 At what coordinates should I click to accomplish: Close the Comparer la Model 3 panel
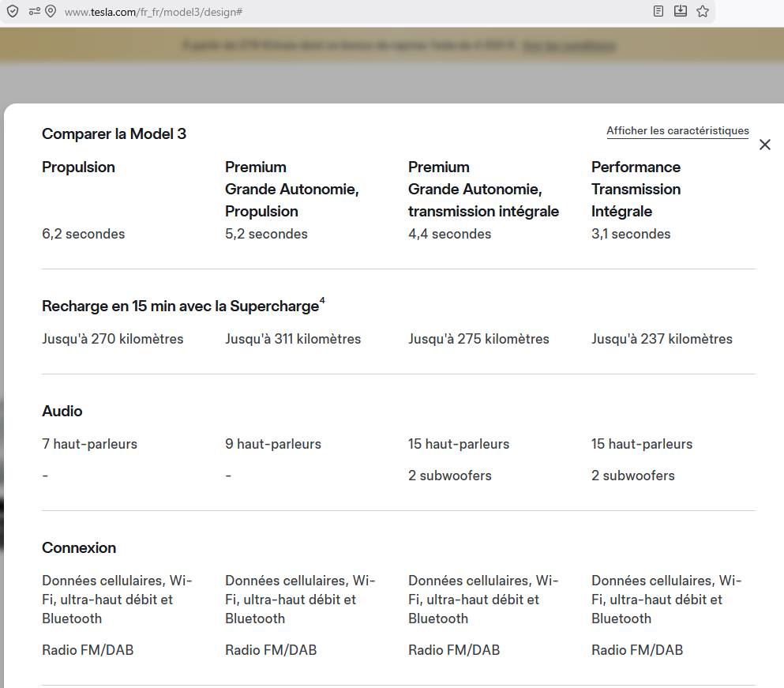[764, 145]
